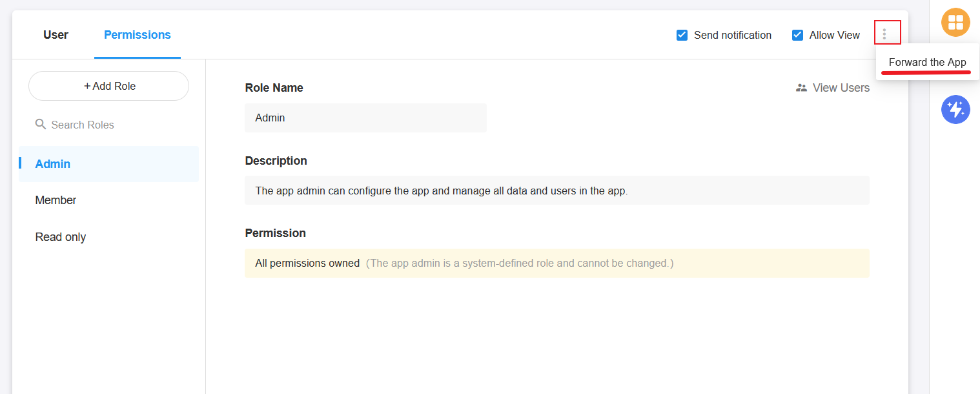980x394 pixels.
Task: Pick the Read only role
Action: 61,237
